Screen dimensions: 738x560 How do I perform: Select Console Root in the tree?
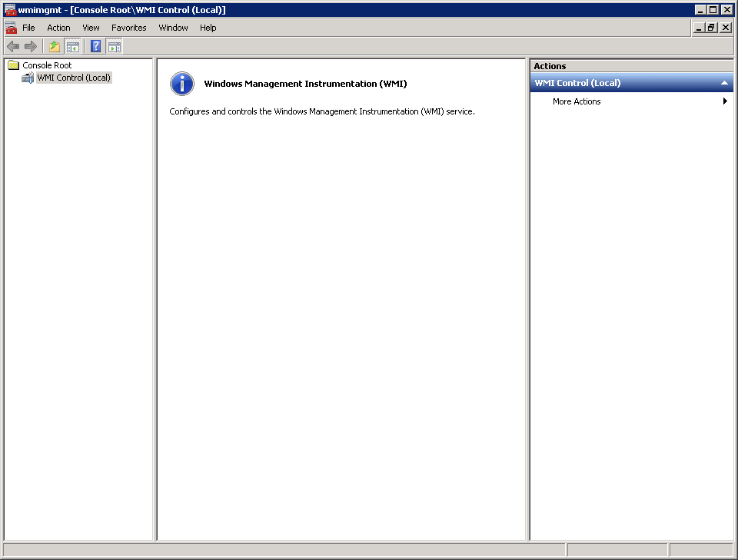click(47, 65)
